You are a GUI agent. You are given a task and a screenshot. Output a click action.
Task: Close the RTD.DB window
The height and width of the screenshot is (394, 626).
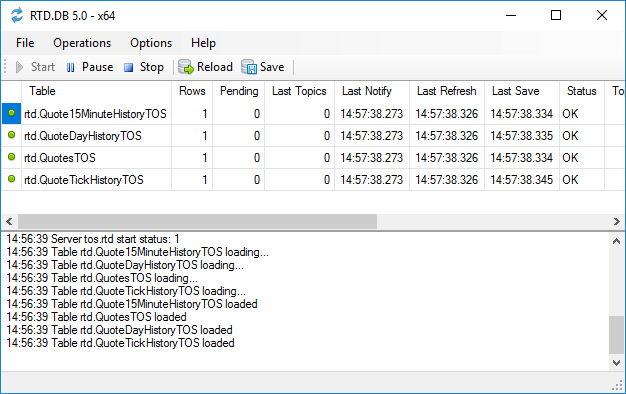coord(602,16)
